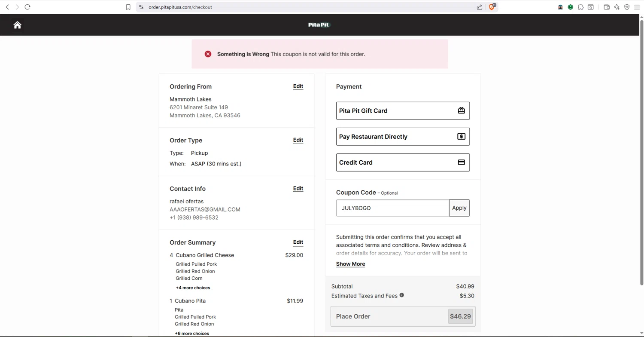Reload the checkout page
Viewport: 644px width, 337px height.
coord(27,7)
